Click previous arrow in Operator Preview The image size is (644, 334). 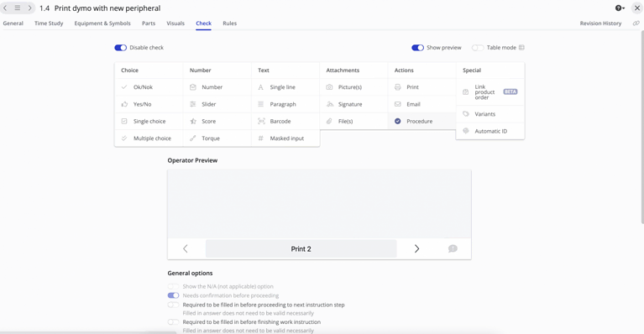pyautogui.click(x=186, y=248)
